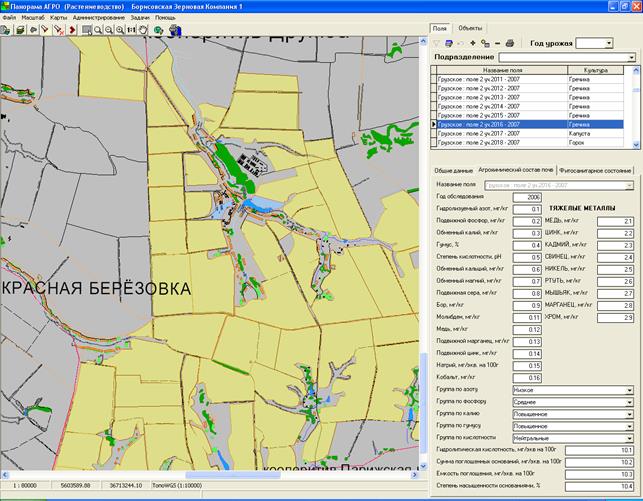Click the green layers book icon
Viewport: 643px width, 501px height.
click(x=20, y=30)
